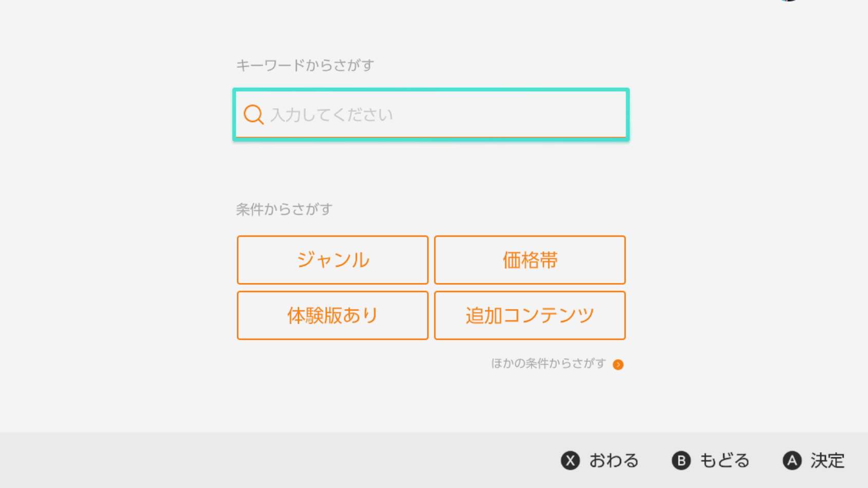Screen dimensions: 868x488
Task: Click the orange arrow circle icon
Action: click(618, 364)
